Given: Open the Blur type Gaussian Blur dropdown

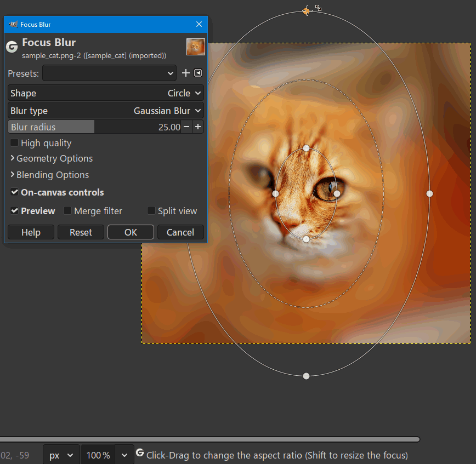Looking at the screenshot, I should pyautogui.click(x=106, y=111).
